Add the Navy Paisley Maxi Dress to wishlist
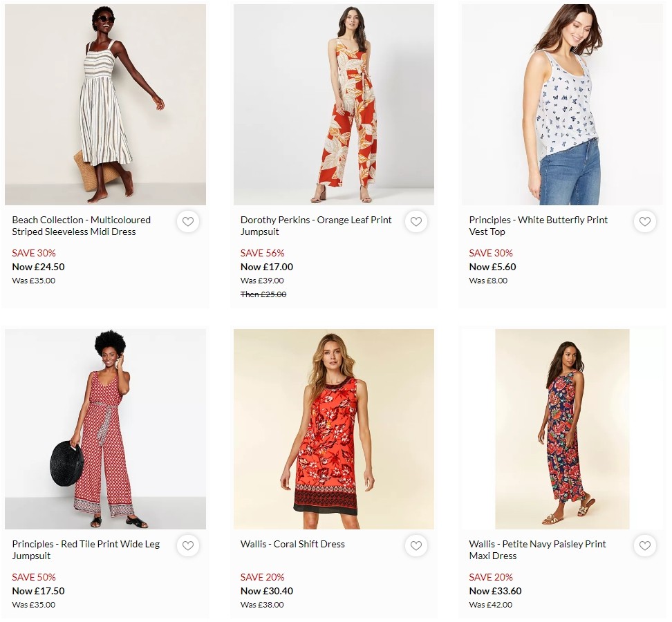Image resolution: width=672 pixels, height=622 pixels. coord(645,546)
